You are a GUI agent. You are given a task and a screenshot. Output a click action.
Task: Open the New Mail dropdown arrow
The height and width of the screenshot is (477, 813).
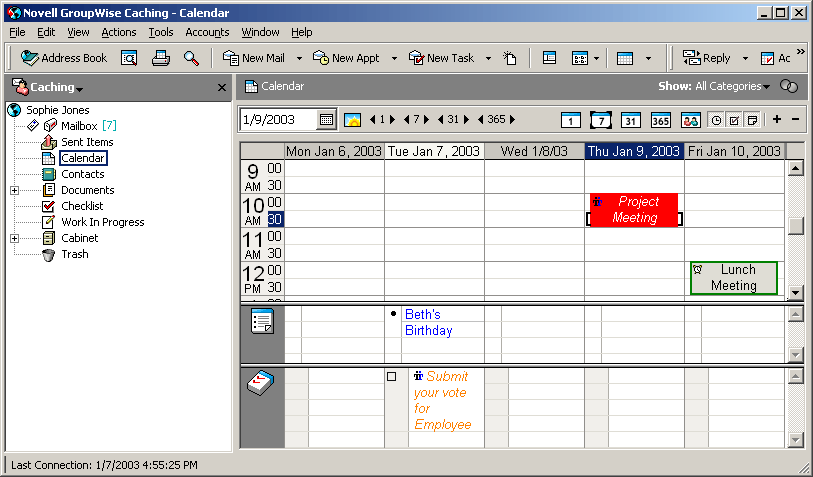pos(299,59)
